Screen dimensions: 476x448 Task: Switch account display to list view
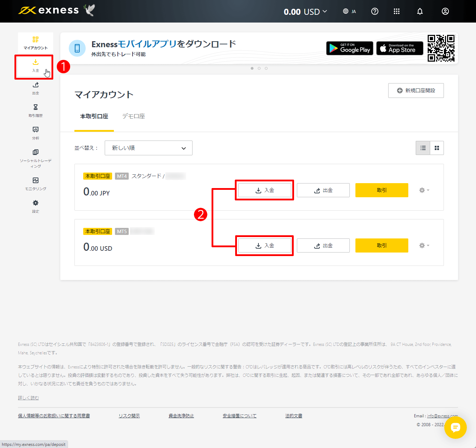pyautogui.click(x=423, y=148)
